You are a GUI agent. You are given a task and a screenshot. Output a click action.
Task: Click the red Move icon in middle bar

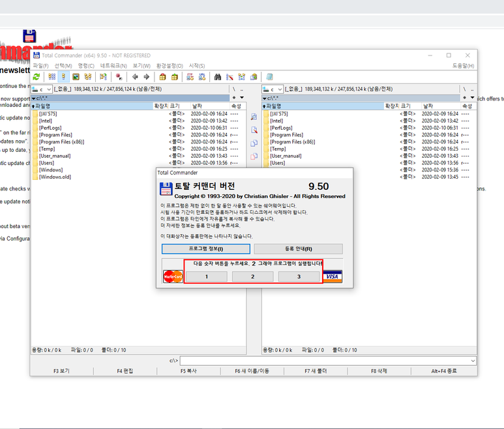coord(254,156)
